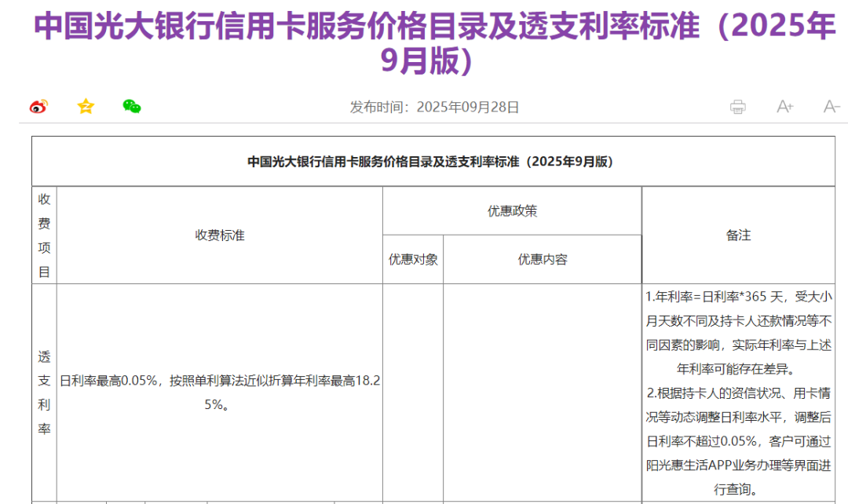Click the empty 优惠内容 cell in 透支利率 row
The width and height of the screenshot is (848, 504).
542,393
